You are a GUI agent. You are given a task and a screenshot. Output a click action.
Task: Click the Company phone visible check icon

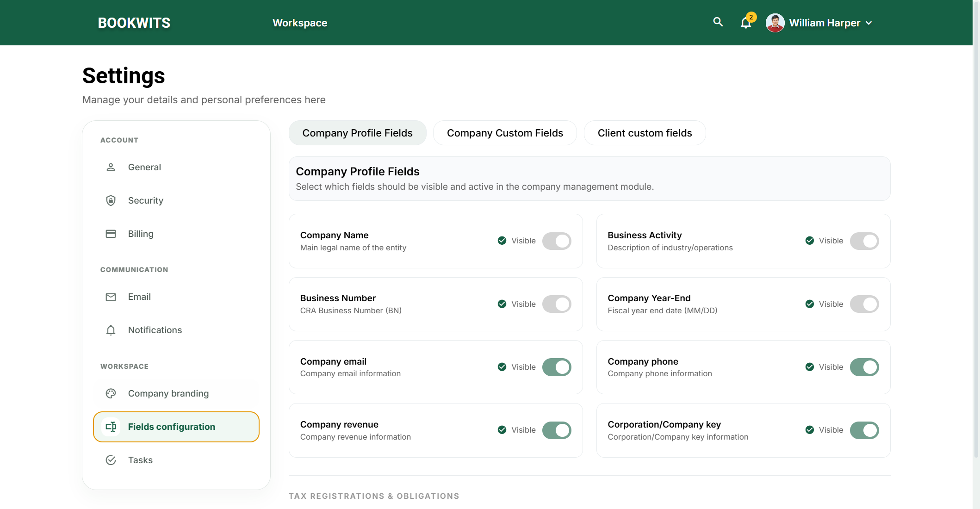coord(810,367)
